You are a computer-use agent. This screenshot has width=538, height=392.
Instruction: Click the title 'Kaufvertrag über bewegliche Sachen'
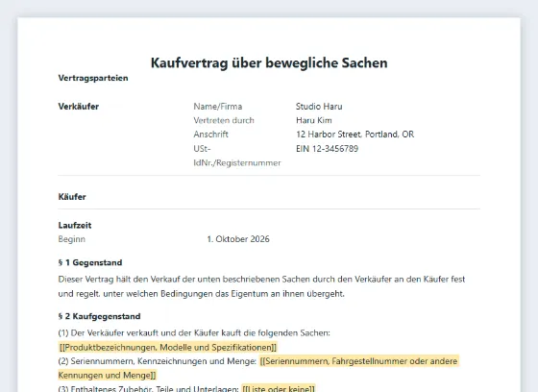pos(269,62)
